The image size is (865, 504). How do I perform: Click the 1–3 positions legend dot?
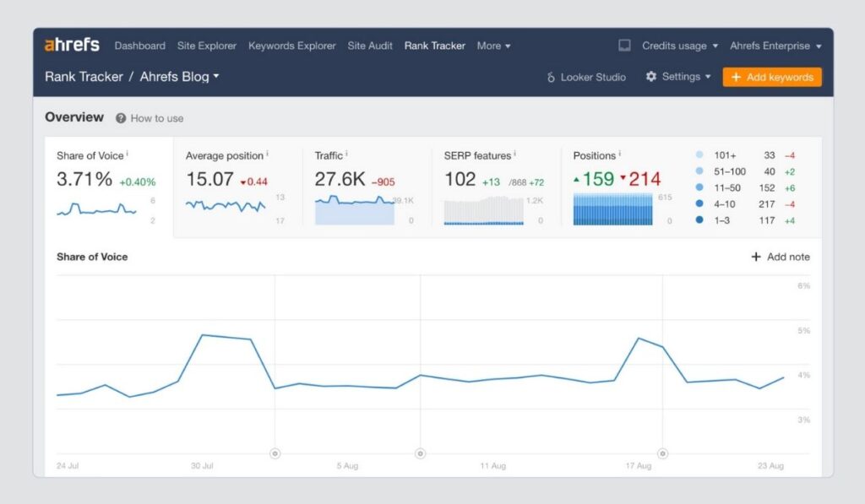[699, 219]
